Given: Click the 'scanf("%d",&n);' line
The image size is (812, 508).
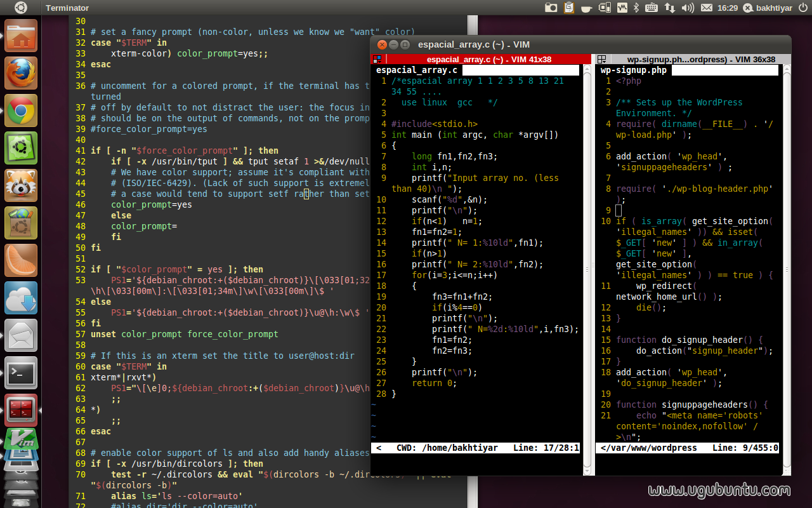Looking at the screenshot, I should (450, 199).
